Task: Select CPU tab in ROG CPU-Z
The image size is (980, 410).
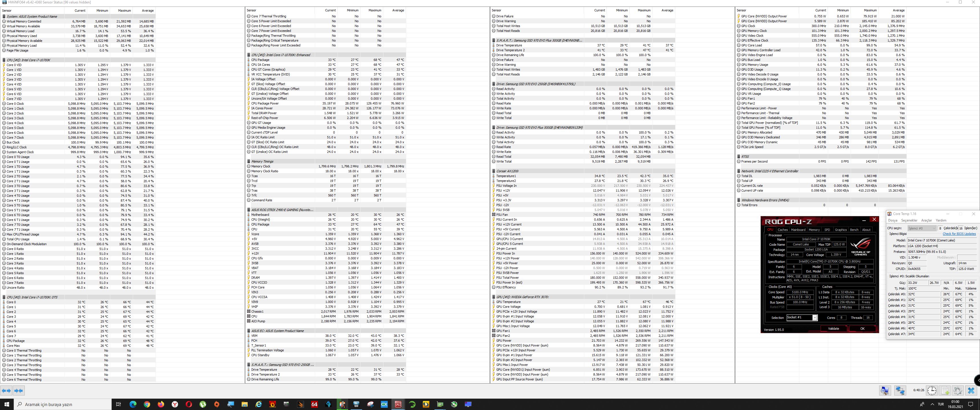Action: pyautogui.click(x=770, y=230)
